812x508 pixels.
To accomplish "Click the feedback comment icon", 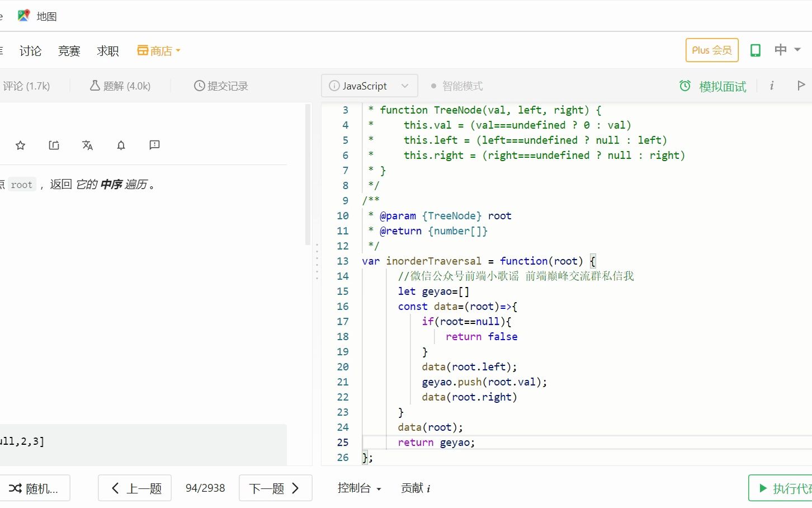I will pos(154,145).
